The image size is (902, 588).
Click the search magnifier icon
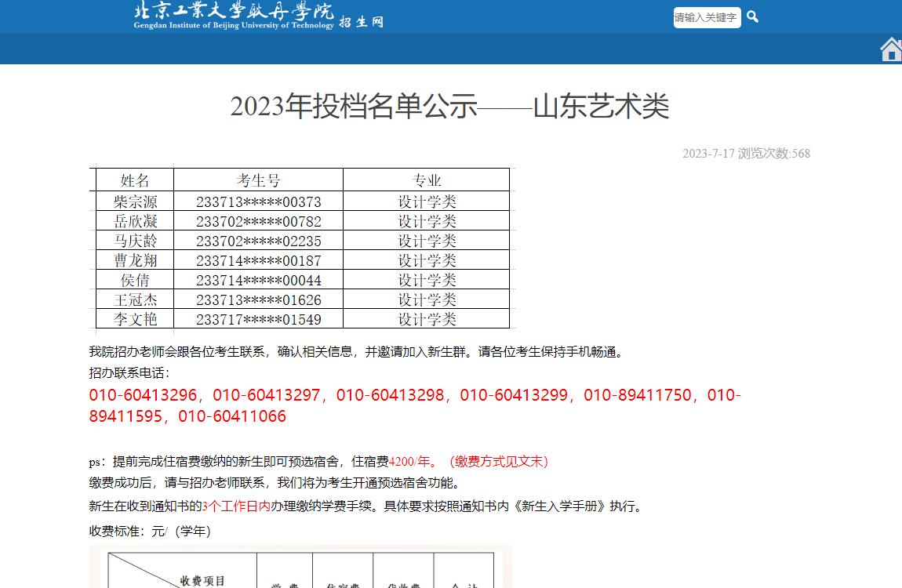click(x=752, y=17)
